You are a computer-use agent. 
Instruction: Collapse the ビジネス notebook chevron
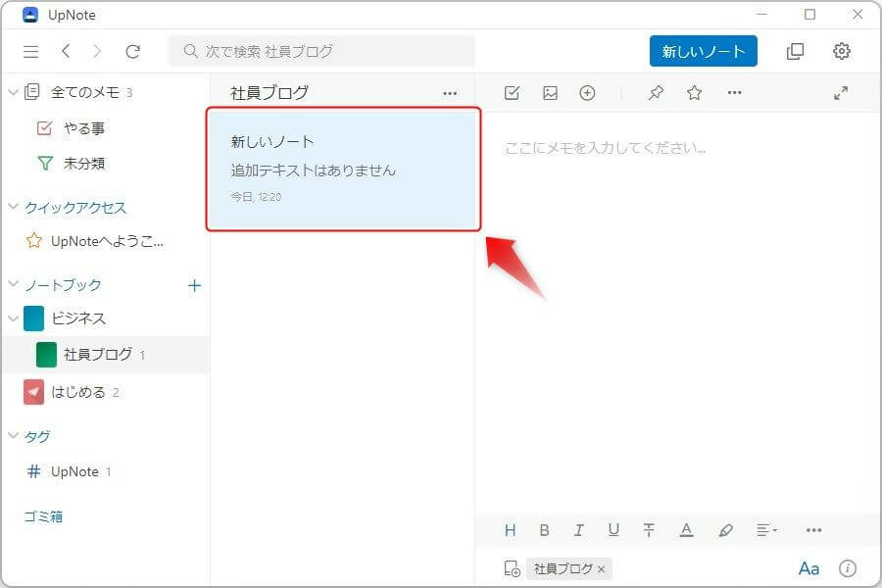click(x=14, y=318)
